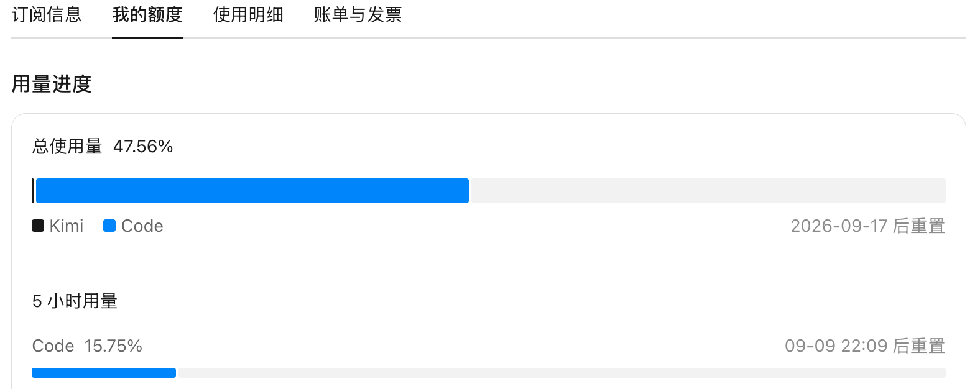Click the blue Code legend swatch
The image size is (980, 389).
tap(109, 226)
